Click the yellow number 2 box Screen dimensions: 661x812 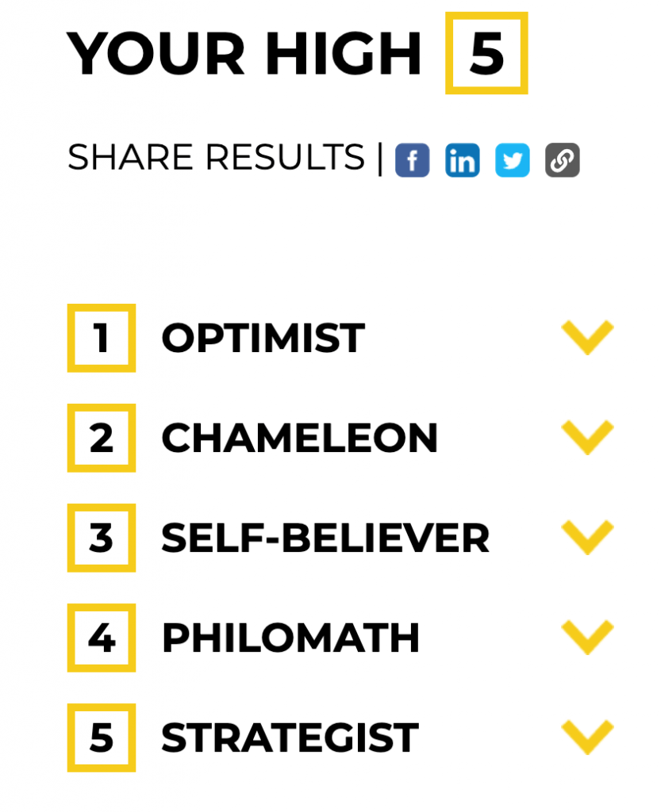pyautogui.click(x=102, y=438)
